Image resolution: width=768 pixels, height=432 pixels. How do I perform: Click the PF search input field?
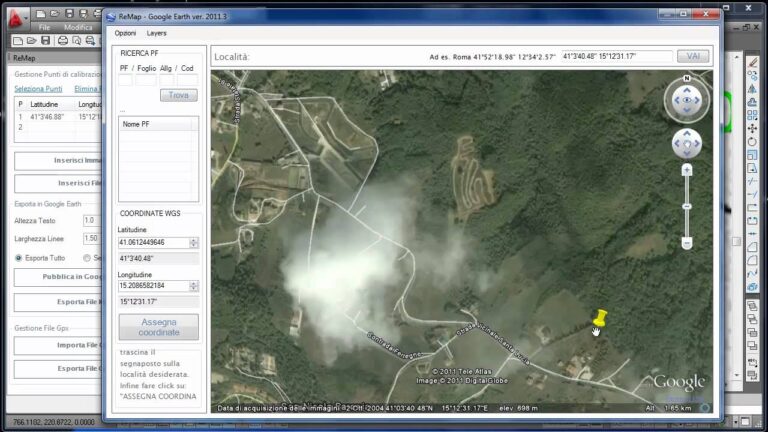pos(125,80)
